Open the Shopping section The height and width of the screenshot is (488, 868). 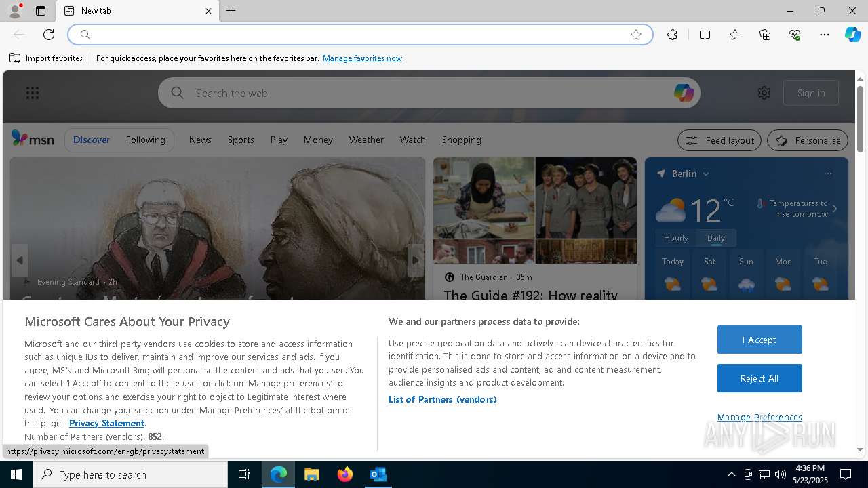pyautogui.click(x=461, y=140)
